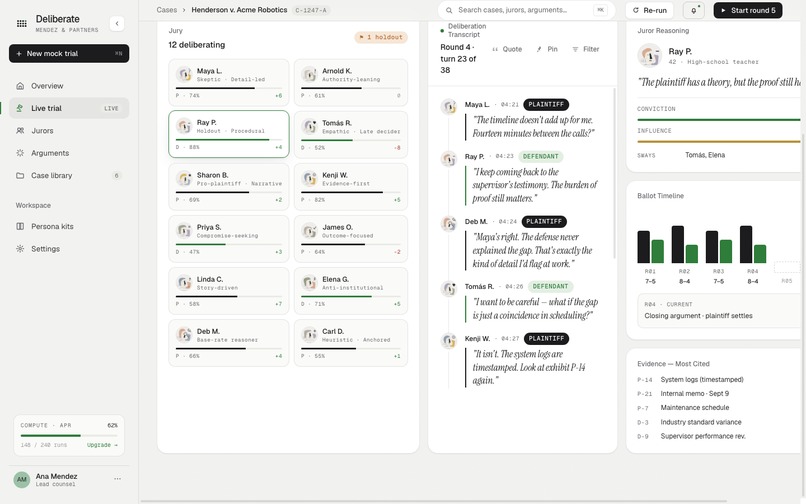Click Linda C. juror avatar icon
This screenshot has height=504, width=806.
(184, 282)
